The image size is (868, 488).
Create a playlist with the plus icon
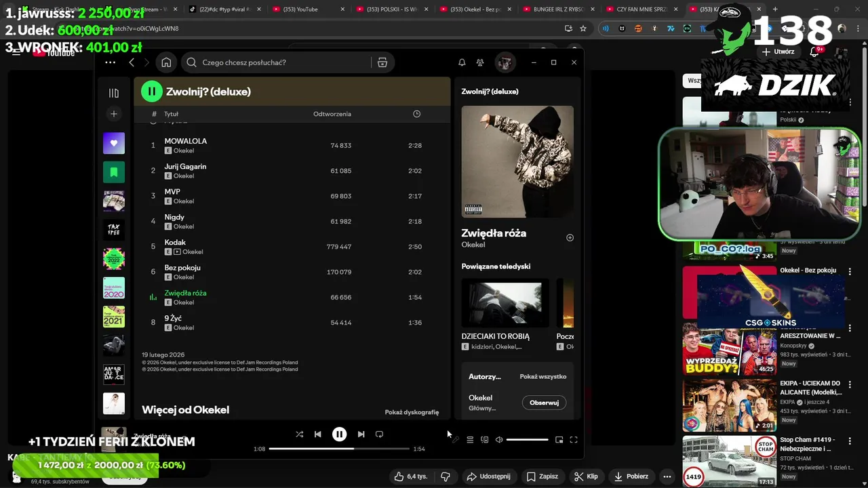point(114,114)
